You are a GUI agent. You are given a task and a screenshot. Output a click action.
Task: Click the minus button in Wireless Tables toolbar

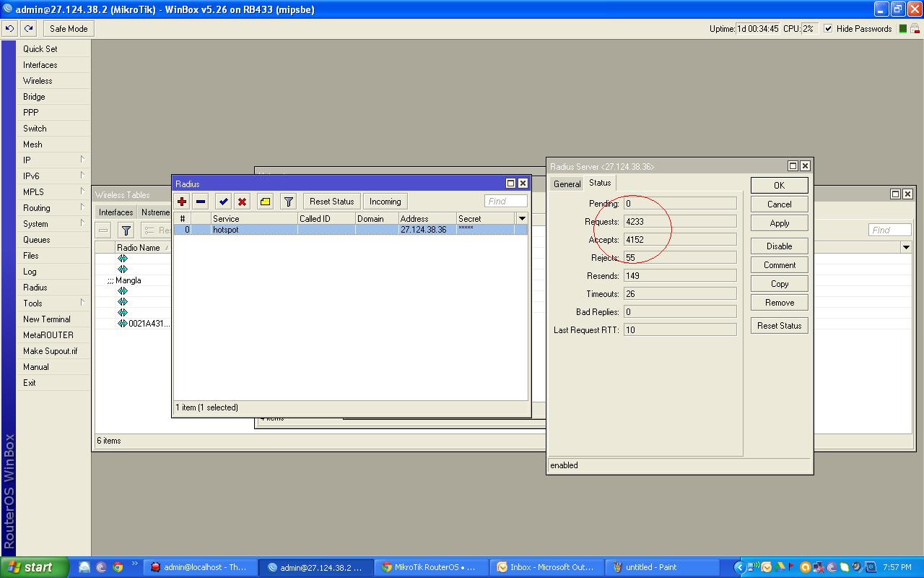[x=103, y=230]
